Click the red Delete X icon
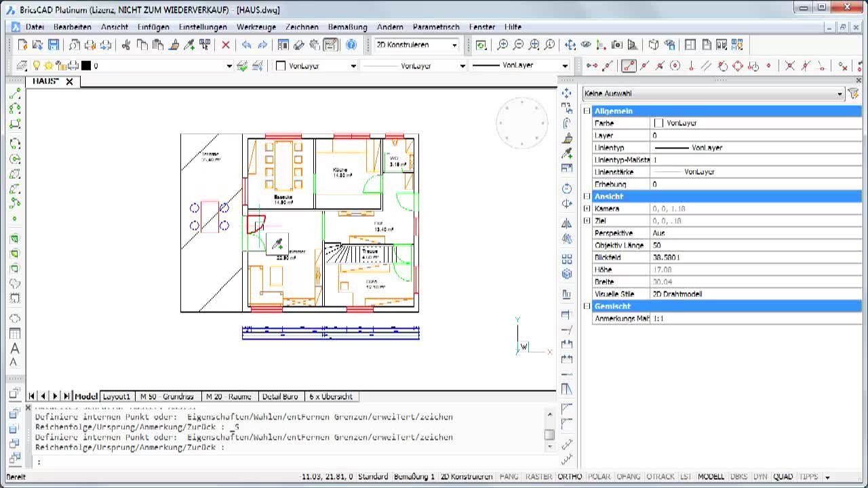Viewport: 868px width, 488px height. (x=226, y=45)
